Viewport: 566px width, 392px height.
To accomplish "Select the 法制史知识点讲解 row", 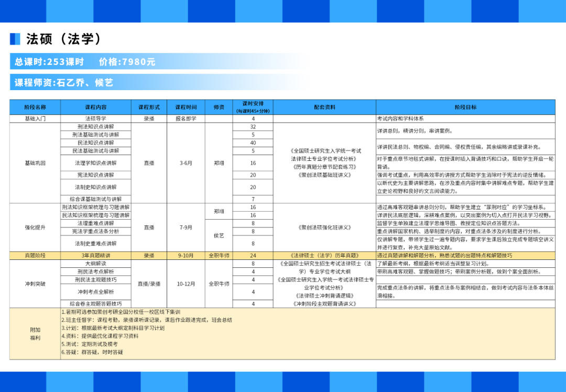I will tap(96, 187).
